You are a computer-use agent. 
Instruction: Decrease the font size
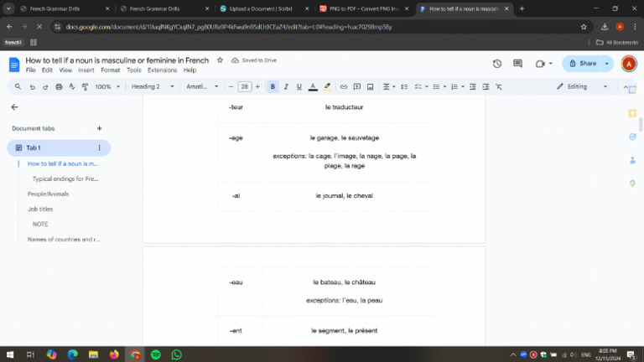click(231, 86)
